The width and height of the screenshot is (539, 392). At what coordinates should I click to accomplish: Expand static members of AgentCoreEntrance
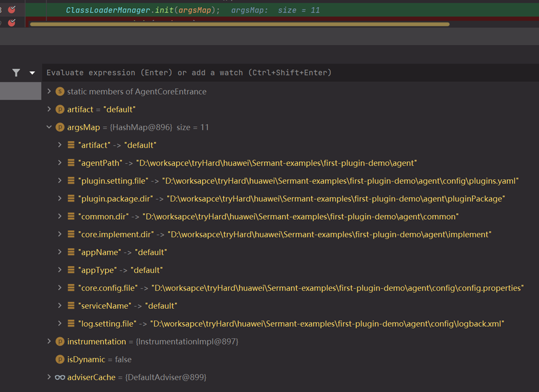tap(49, 91)
